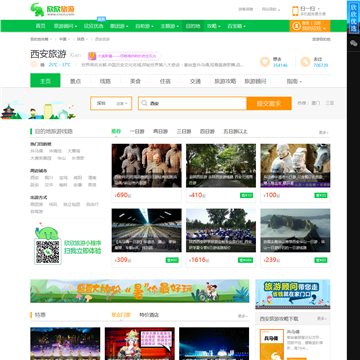360x360 pixels.
Task: Click the orange phone scan icon
Action: (x=295, y=11)
